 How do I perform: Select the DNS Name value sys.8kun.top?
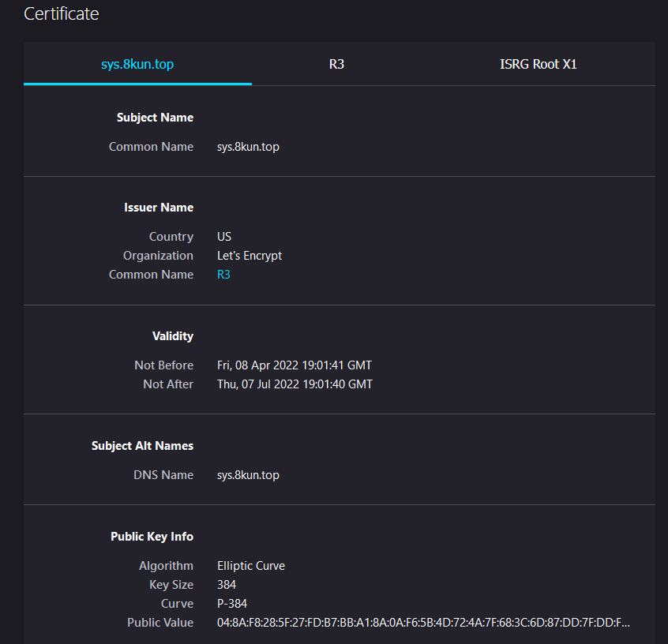tap(249, 475)
